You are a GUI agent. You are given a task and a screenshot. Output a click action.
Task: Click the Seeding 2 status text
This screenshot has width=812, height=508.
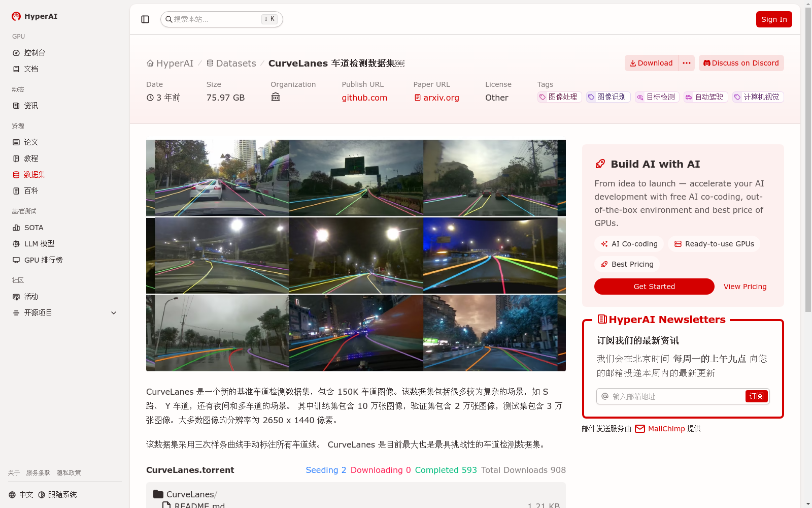coord(326,470)
